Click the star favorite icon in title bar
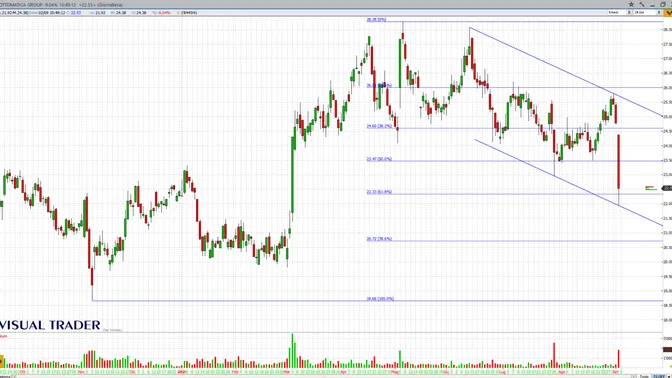 [x=631, y=4]
